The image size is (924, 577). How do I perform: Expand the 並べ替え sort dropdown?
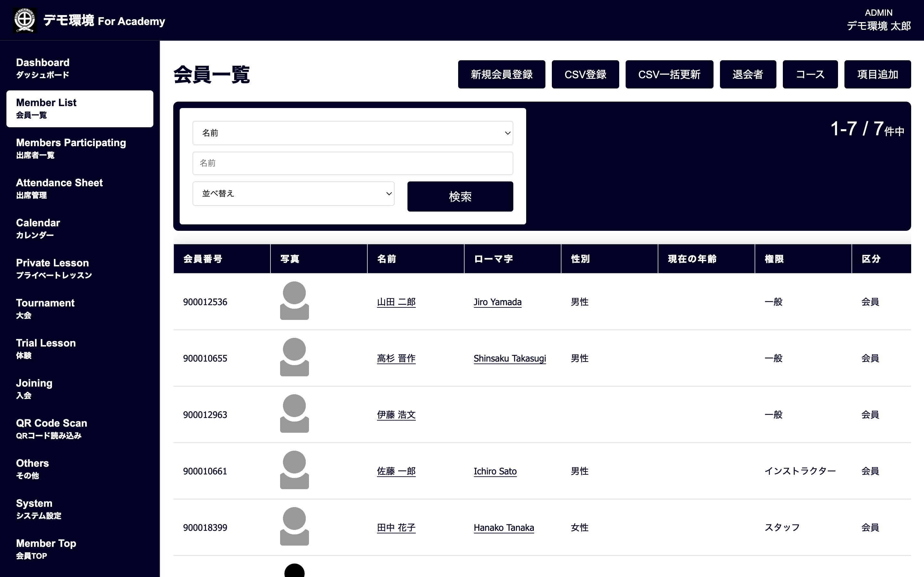point(293,194)
